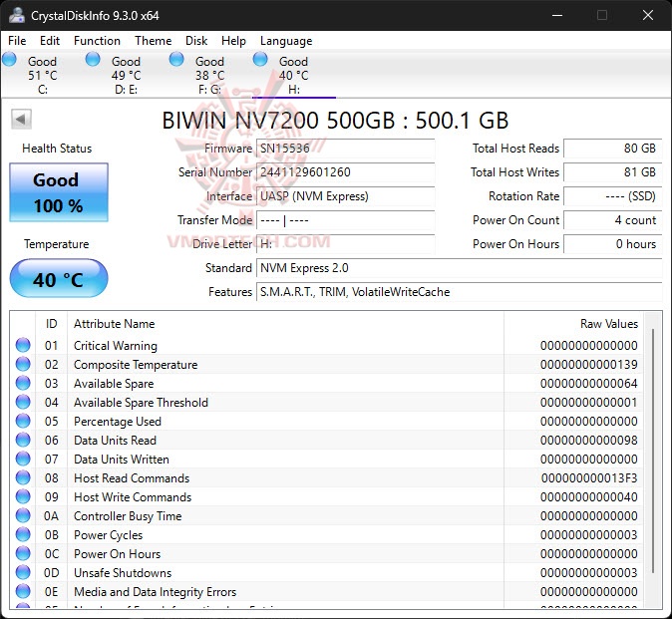Click the 40 °C temperature button
The width and height of the screenshot is (672, 619).
tap(58, 279)
